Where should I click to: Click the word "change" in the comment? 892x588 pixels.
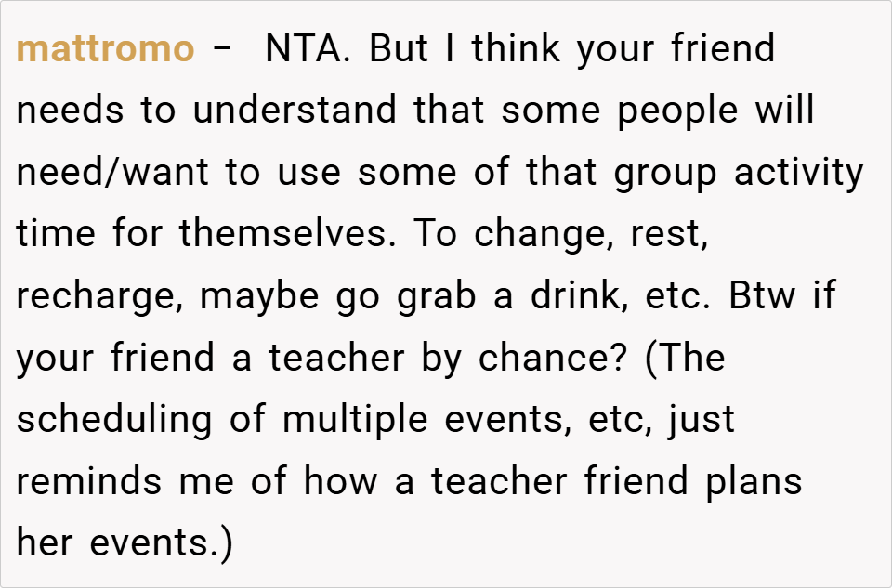point(544,236)
